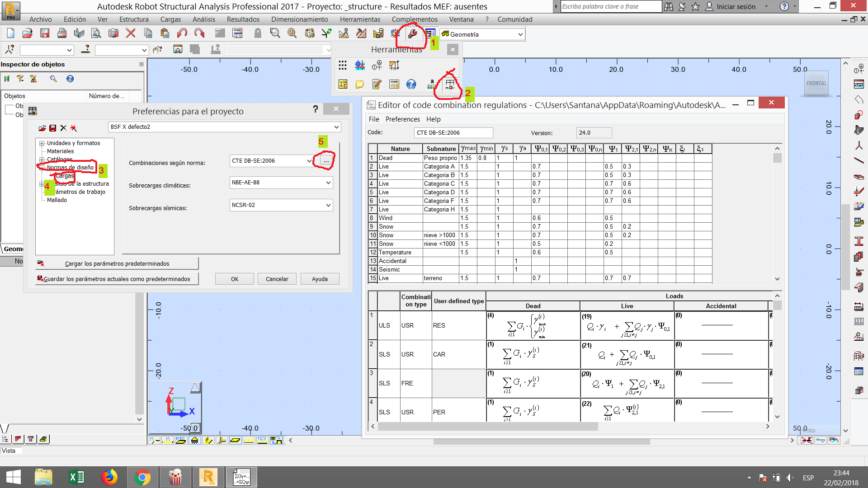Save preferences with red floppy in dialog
868x488 pixels.
pyautogui.click(x=52, y=128)
